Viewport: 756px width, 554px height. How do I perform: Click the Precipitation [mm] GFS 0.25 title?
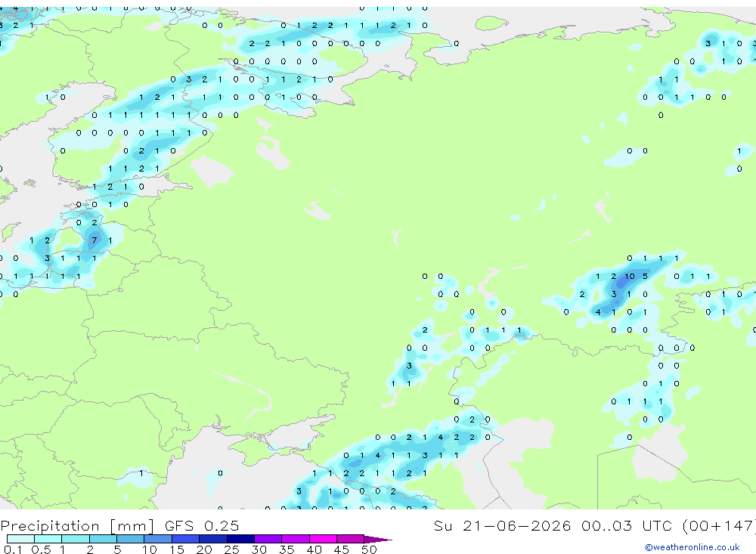119,525
